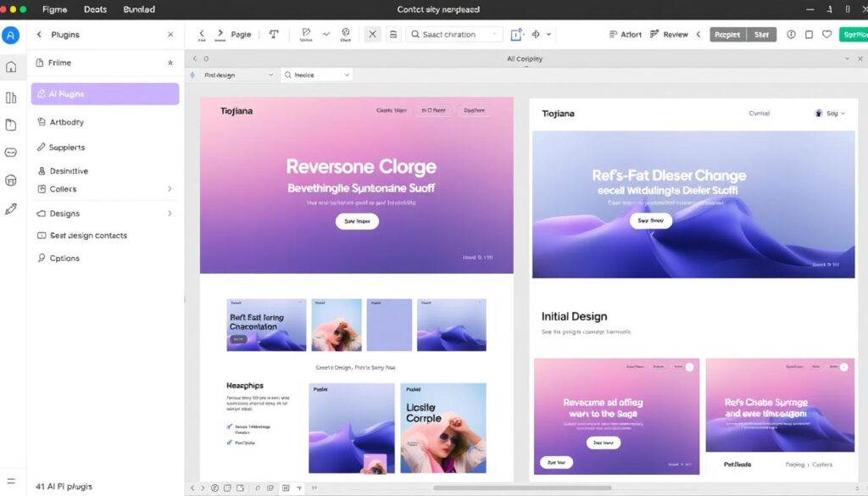This screenshot has height=496, width=868.
Task: Select the plain lavender color tile thumbnail
Action: point(389,325)
